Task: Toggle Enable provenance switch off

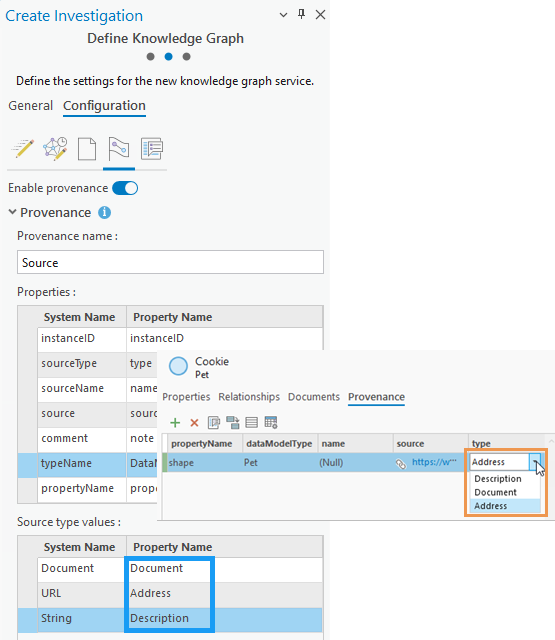Action: [125, 188]
